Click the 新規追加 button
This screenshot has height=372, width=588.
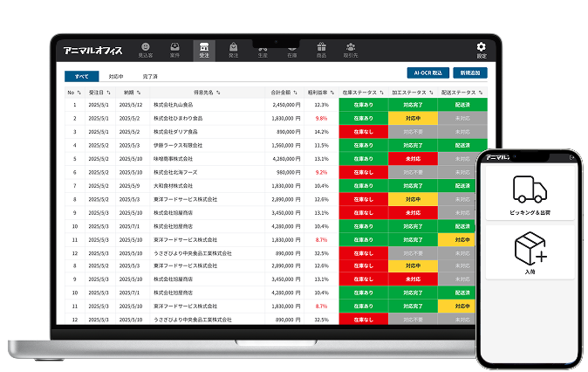point(470,72)
